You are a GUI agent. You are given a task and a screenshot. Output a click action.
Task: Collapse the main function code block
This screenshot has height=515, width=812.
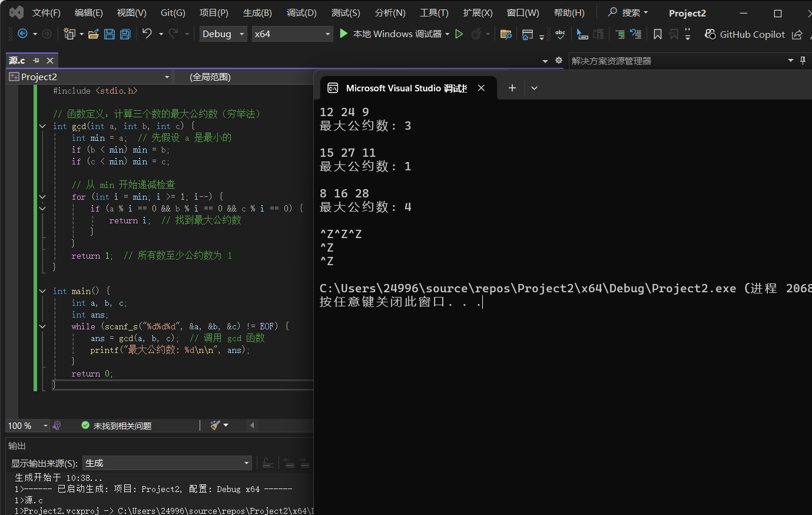(42, 291)
